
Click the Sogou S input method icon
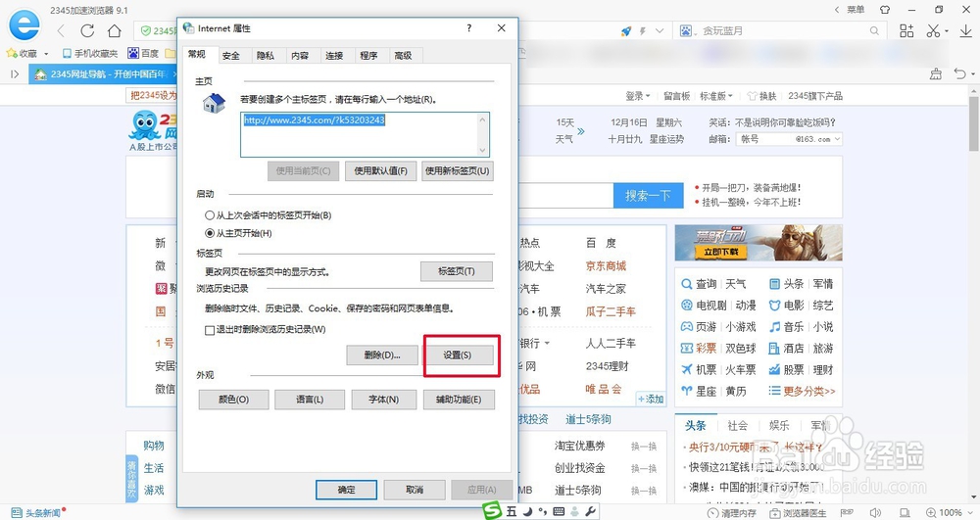493,511
